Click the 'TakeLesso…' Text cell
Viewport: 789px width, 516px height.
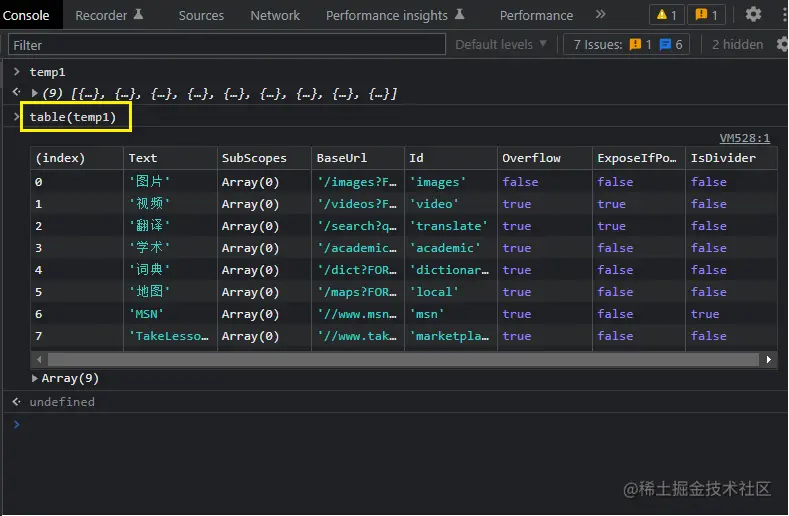click(170, 336)
